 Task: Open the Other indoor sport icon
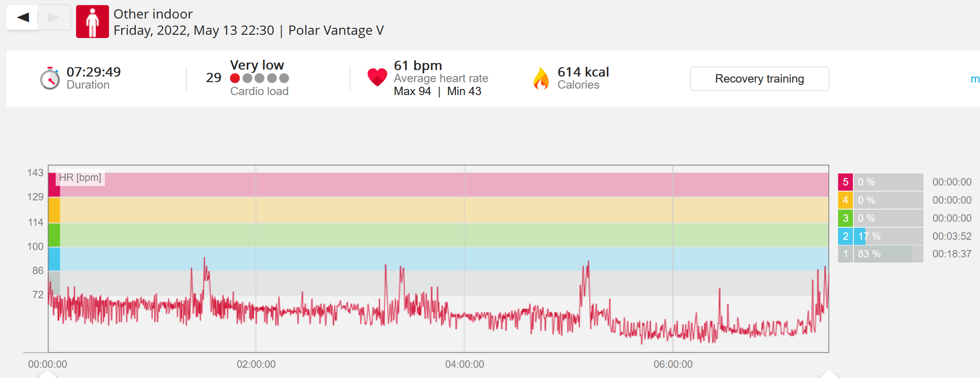[x=92, y=21]
